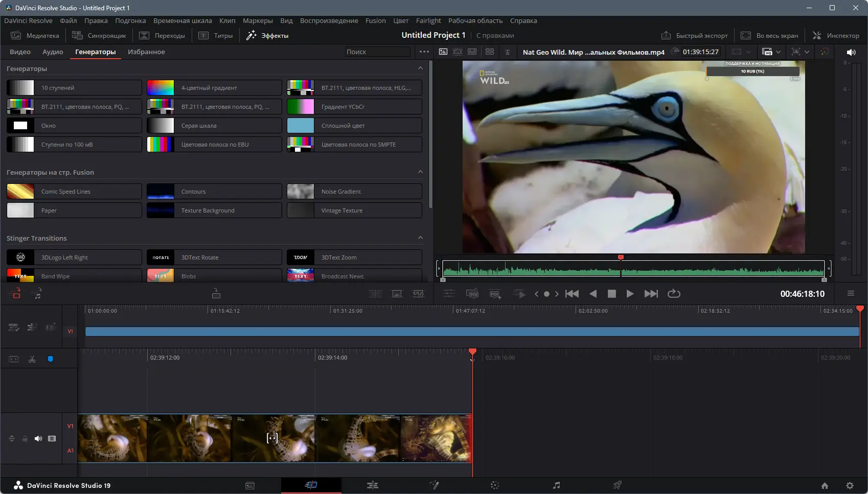Screen dimensions: 868x494
Task: Add a marker with the blue marker icon
Action: [x=50, y=359]
